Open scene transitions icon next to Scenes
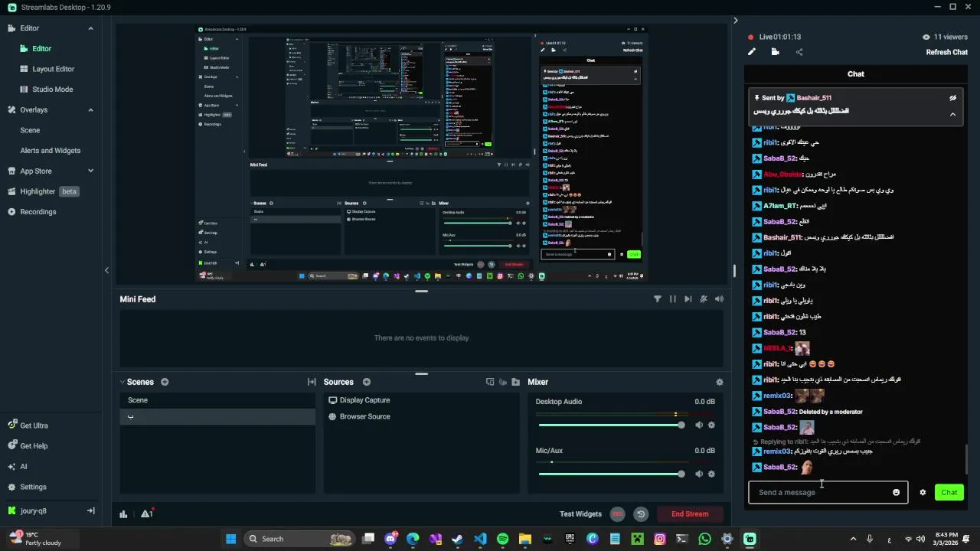The image size is (980, 551). (x=312, y=382)
